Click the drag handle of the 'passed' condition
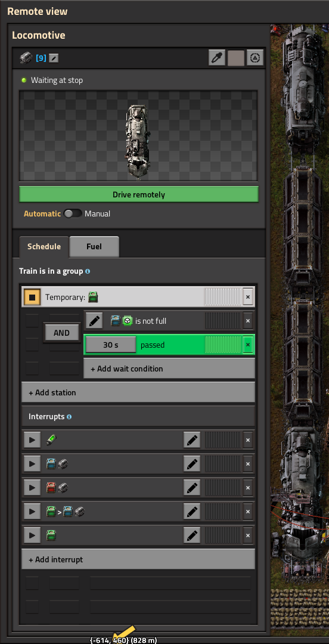Screen dimensions: 329x644 click(222, 345)
